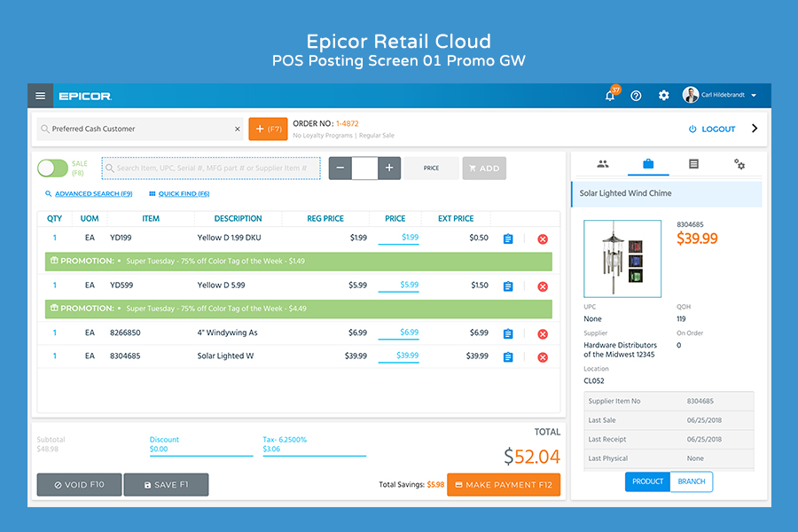Switch detail view to Branch
This screenshot has height=532, width=798.
[x=692, y=481]
